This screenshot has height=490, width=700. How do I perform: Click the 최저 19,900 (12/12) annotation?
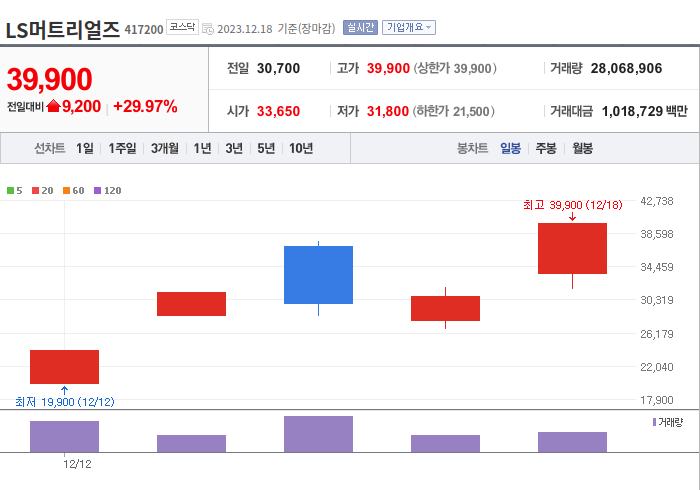click(x=65, y=402)
